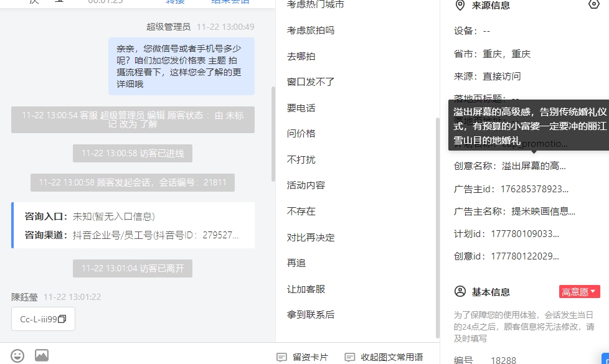Select the quick phrase 活动内容
Viewport: 609px width, 364px height.
306,185
